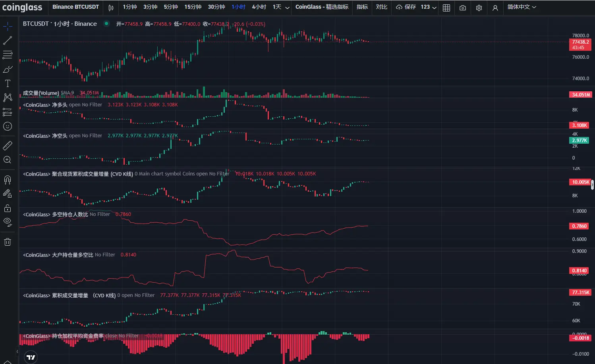This screenshot has width=595, height=364.
Task: Open Binance BTCUSDT symbol search
Action: pos(76,7)
